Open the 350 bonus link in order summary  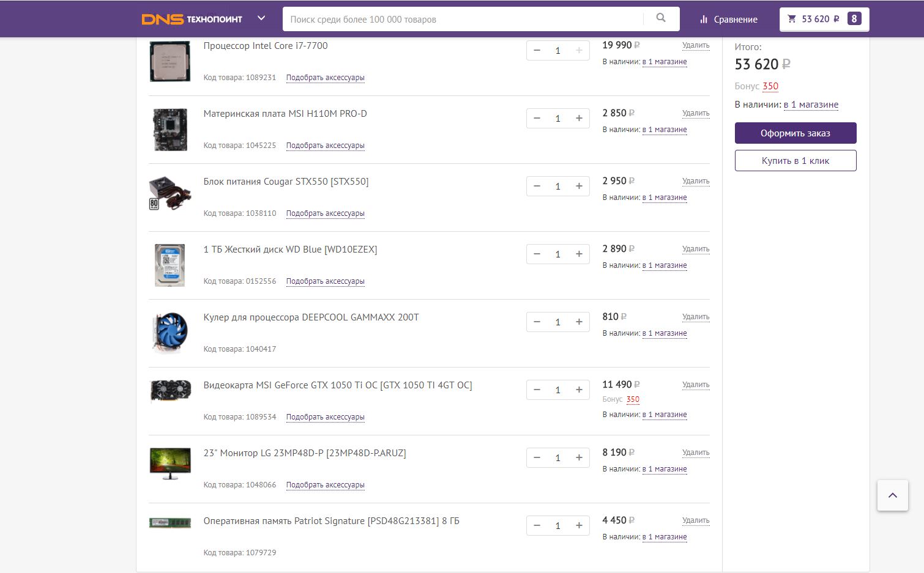(770, 86)
